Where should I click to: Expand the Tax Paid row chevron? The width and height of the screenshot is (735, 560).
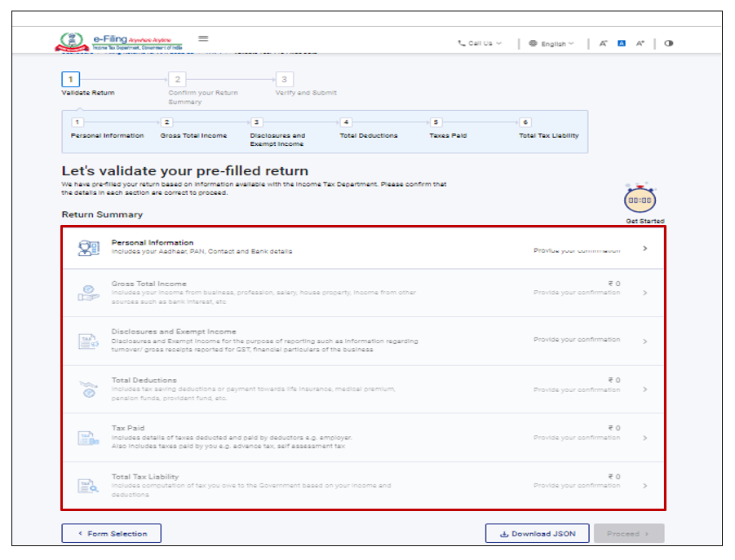pos(645,438)
